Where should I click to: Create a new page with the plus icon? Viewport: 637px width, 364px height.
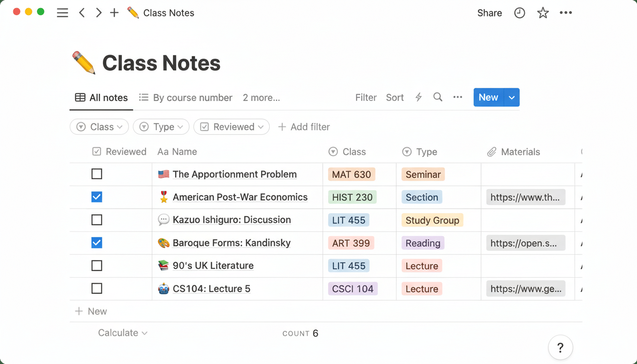click(x=114, y=13)
